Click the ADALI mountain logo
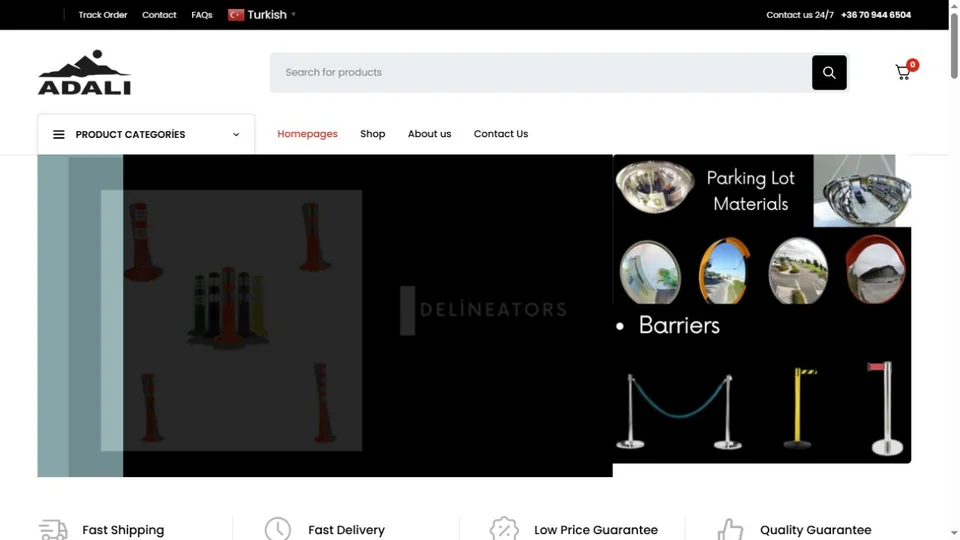The width and height of the screenshot is (960, 540). pos(84,72)
